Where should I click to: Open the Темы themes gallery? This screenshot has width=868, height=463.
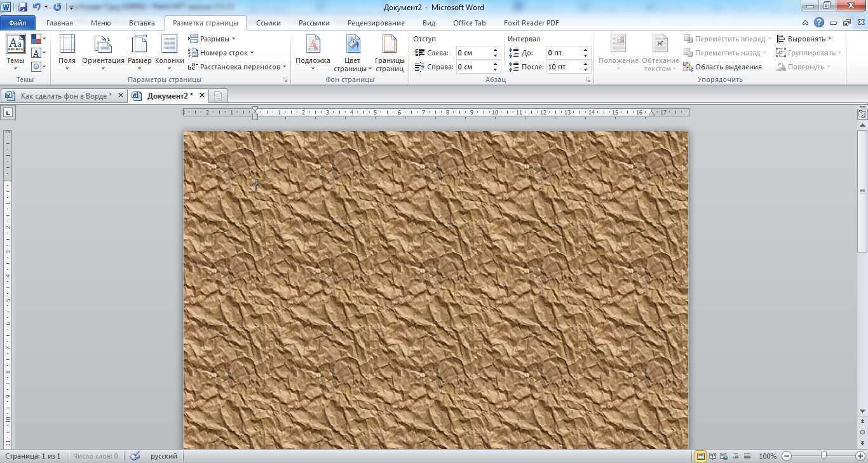click(15, 52)
